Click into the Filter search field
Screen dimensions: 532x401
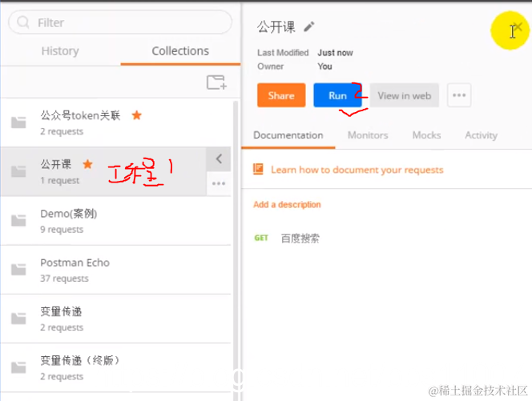[120, 22]
